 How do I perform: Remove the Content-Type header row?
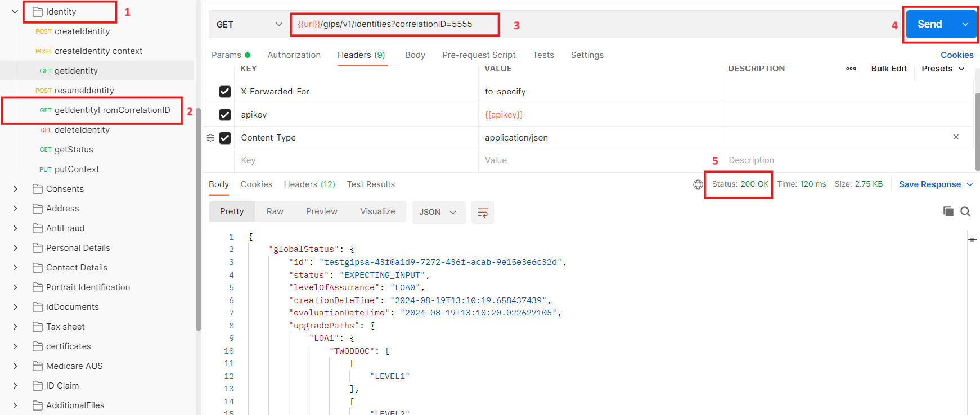(x=956, y=137)
